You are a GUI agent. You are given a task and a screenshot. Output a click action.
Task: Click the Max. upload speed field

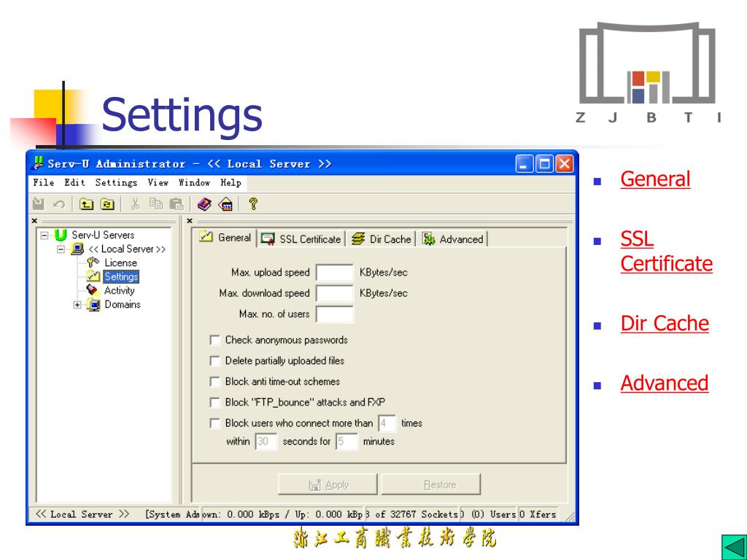pyautogui.click(x=335, y=273)
